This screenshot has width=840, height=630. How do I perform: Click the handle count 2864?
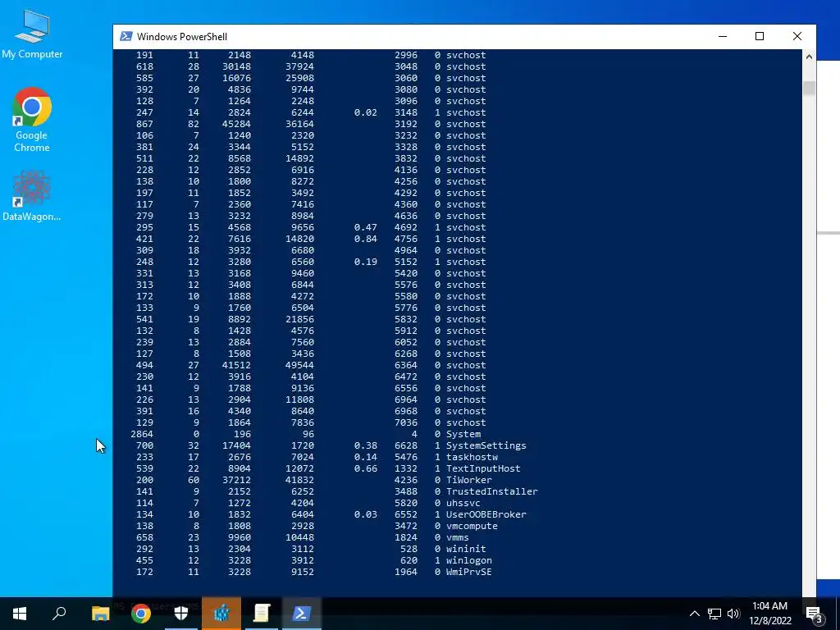pyautogui.click(x=142, y=434)
